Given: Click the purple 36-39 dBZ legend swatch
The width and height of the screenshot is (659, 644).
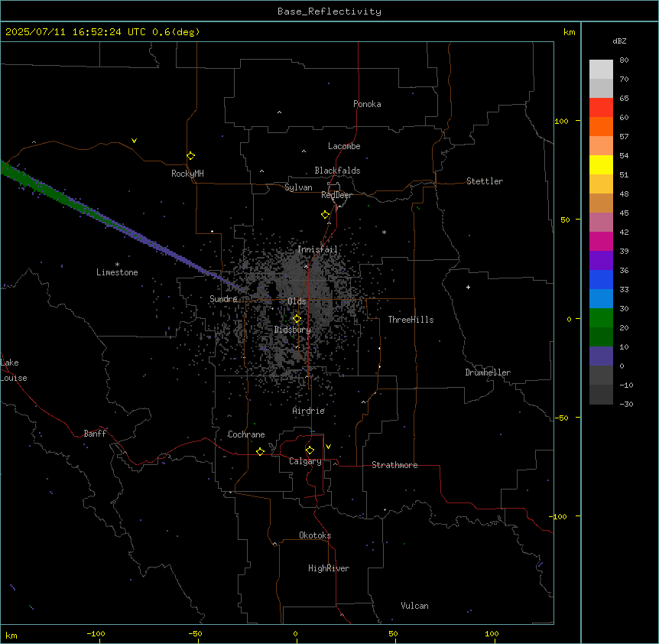Looking at the screenshot, I should pyautogui.click(x=601, y=261).
